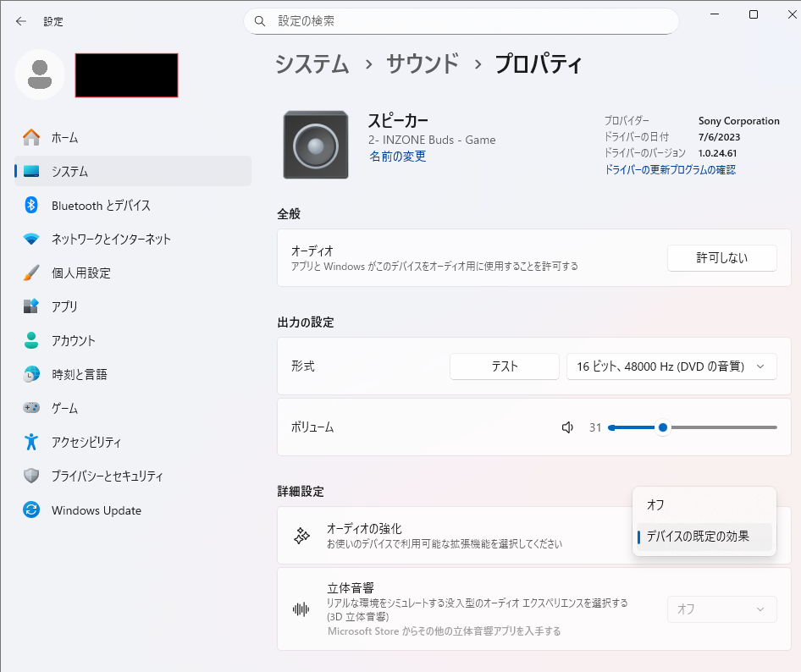
Task: Navigate to サウンド in the breadcrumb
Action: [x=422, y=64]
